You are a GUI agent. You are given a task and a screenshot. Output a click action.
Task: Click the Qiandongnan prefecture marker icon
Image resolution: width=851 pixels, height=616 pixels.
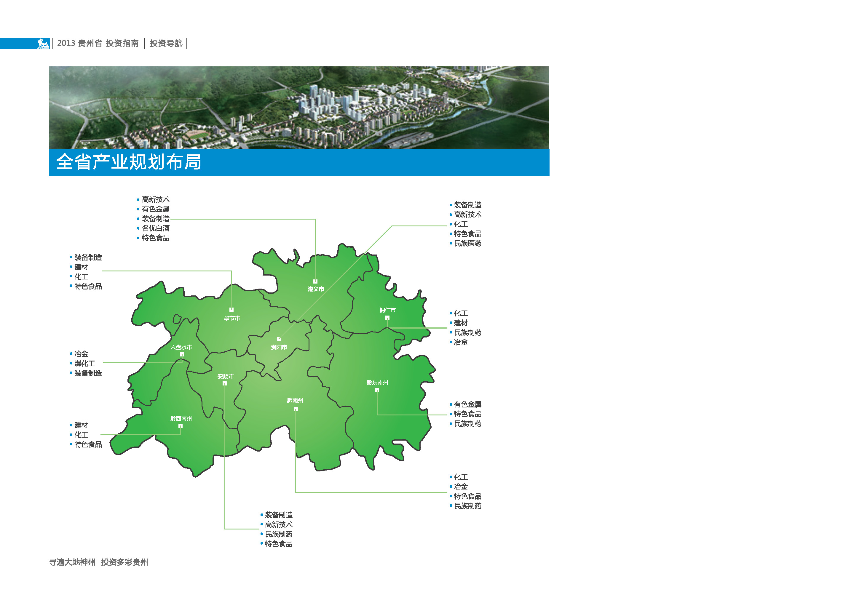click(x=377, y=390)
